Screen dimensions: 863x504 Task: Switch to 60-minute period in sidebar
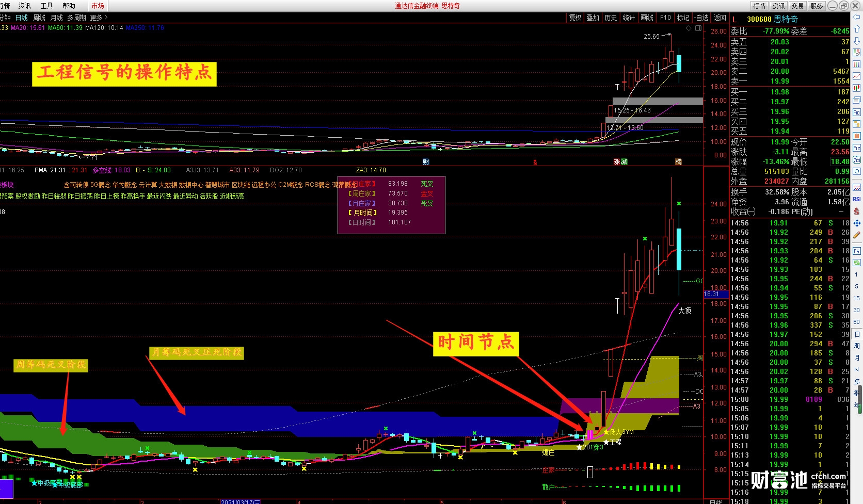(857, 322)
